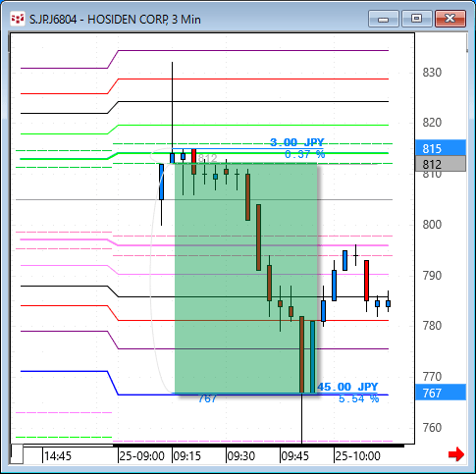Click the 812 gray price label on scale
The width and height of the screenshot is (476, 474).
441,164
